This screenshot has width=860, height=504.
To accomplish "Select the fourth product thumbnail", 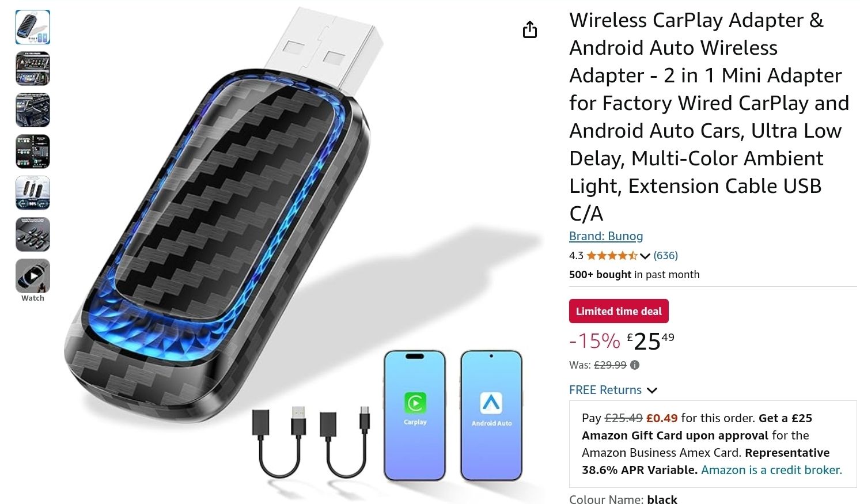I will (33, 151).
